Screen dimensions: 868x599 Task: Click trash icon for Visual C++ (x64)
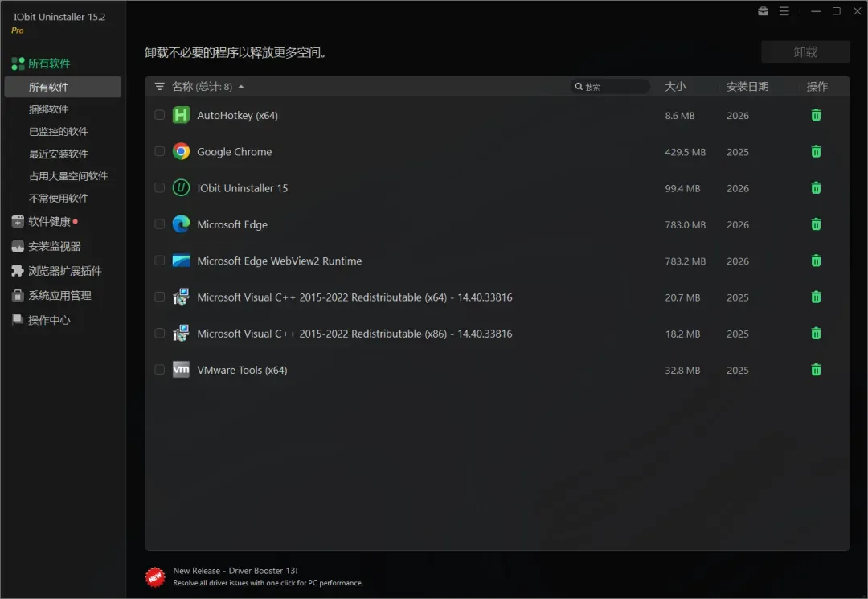[x=816, y=297]
